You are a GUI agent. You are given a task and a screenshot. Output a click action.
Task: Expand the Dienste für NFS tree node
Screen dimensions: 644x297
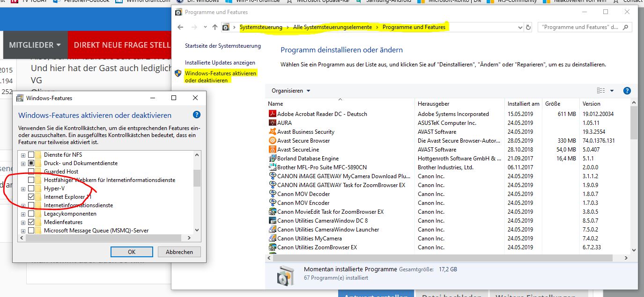pos(23,155)
